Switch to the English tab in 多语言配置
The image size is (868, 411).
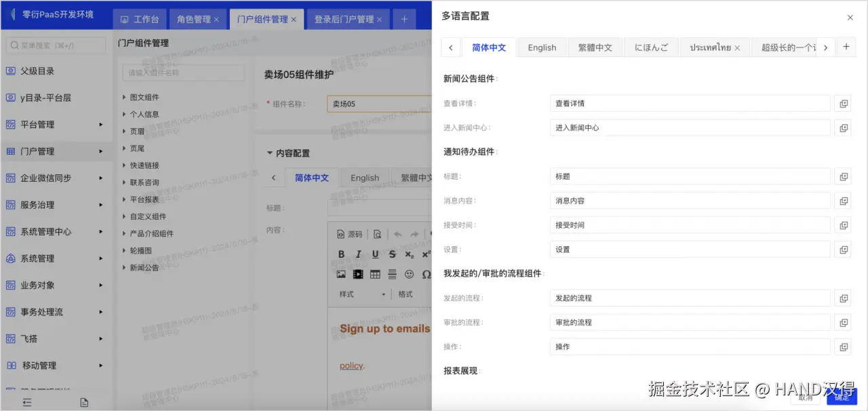coord(542,47)
